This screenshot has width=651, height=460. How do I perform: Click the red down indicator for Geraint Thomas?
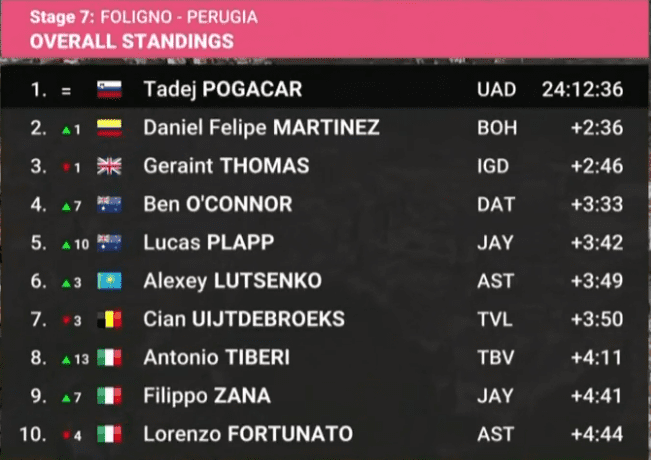point(66,167)
